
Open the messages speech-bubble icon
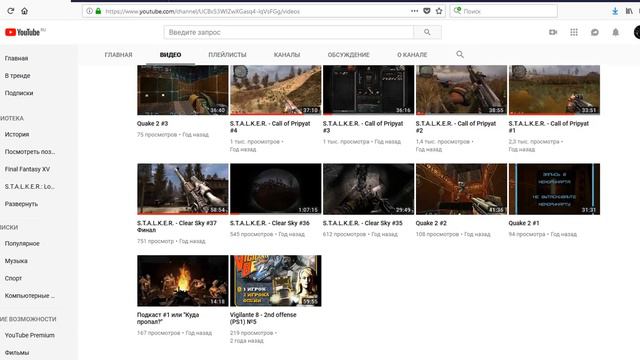(595, 32)
